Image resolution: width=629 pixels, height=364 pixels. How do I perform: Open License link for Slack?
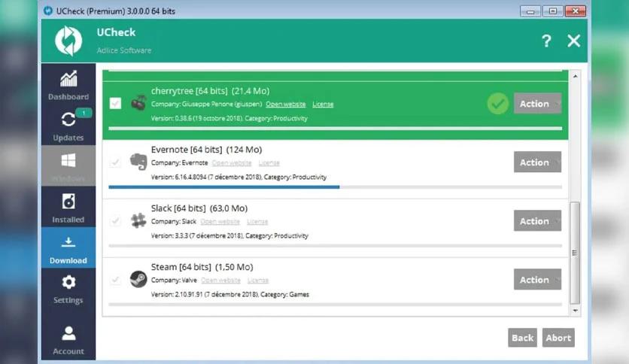257,221
